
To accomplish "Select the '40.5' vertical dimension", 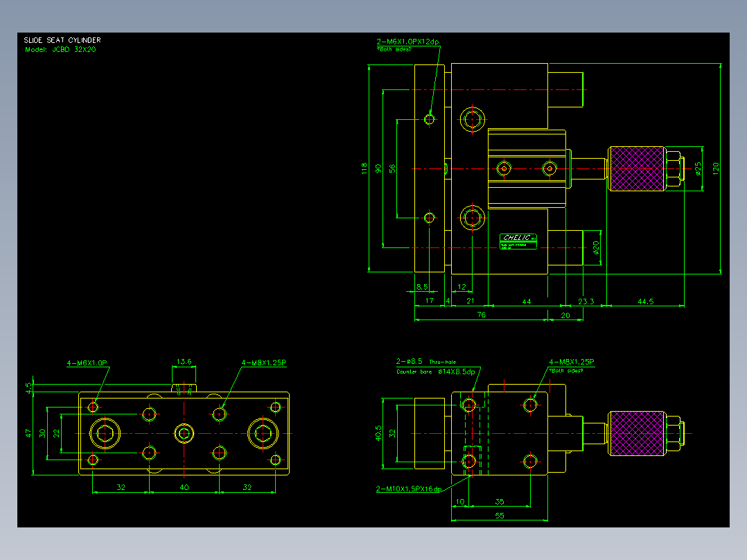I will click(378, 433).
